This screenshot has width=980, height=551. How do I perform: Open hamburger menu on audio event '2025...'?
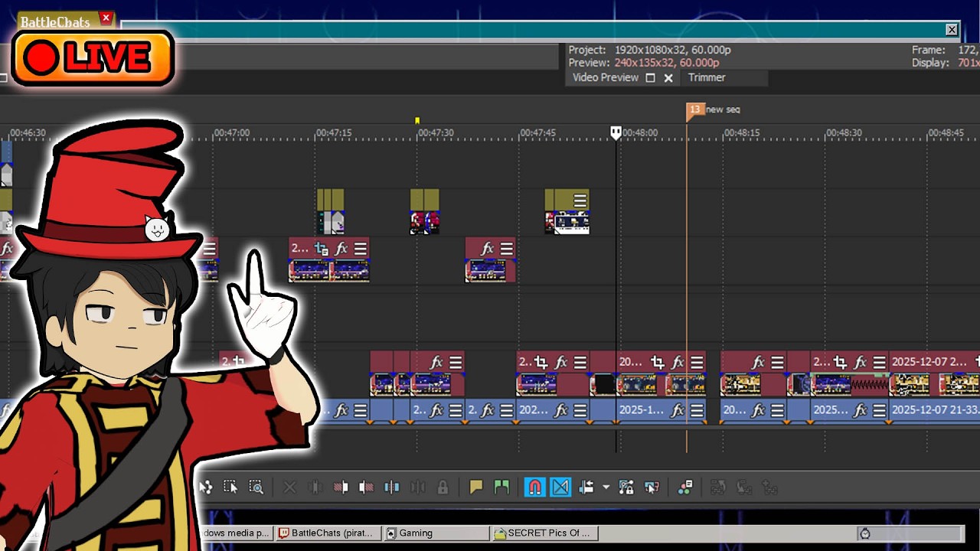pos(879,410)
